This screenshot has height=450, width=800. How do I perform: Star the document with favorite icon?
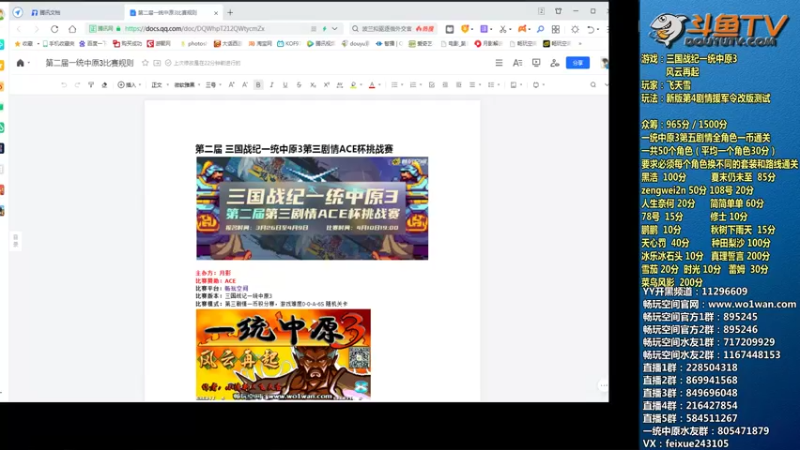[145, 63]
